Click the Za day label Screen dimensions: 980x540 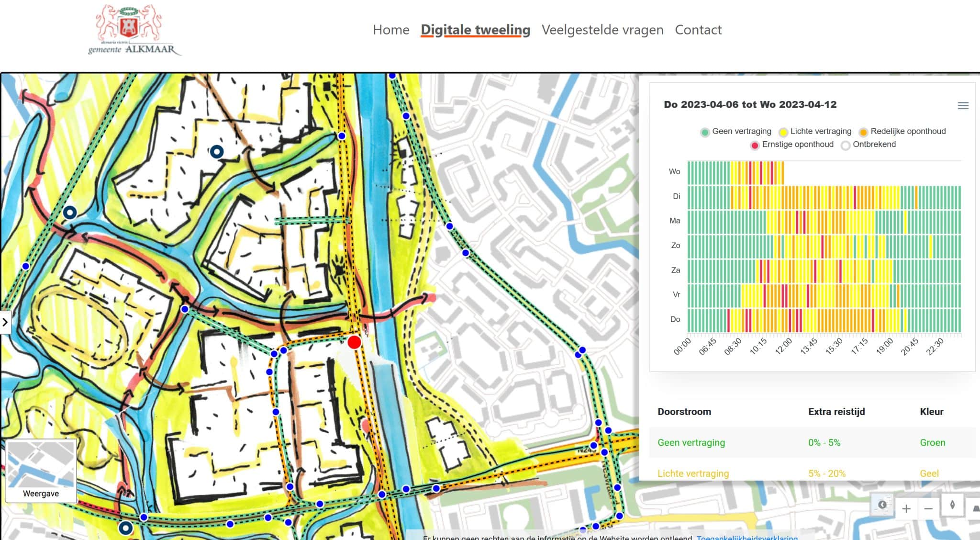tap(675, 270)
